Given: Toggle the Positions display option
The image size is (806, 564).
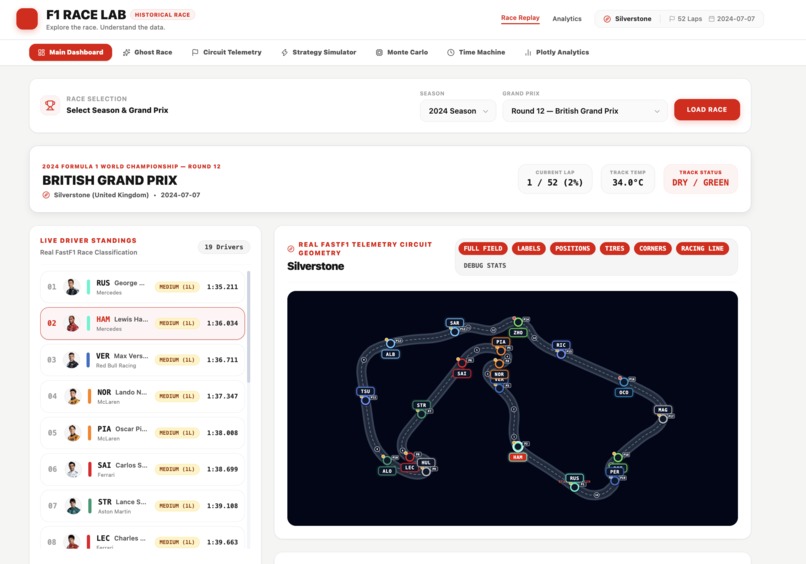Looking at the screenshot, I should pos(573,248).
